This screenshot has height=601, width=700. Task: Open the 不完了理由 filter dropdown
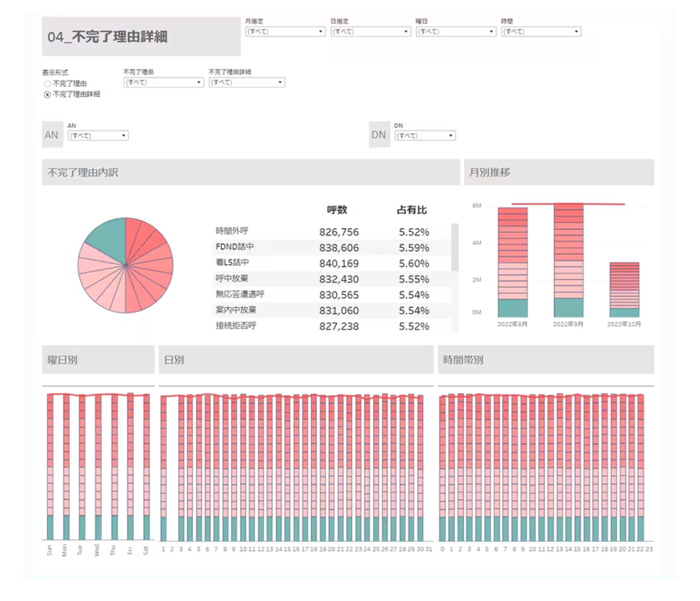tap(163, 82)
